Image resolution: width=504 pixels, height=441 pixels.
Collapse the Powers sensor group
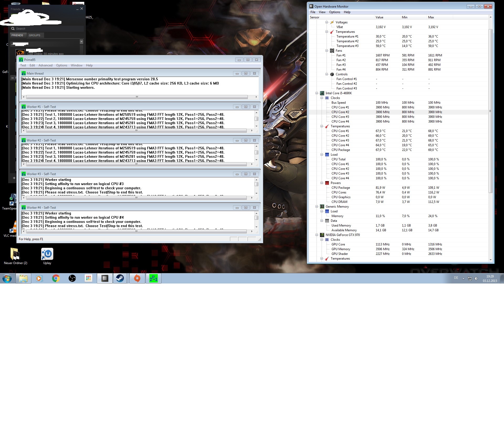click(x=322, y=183)
